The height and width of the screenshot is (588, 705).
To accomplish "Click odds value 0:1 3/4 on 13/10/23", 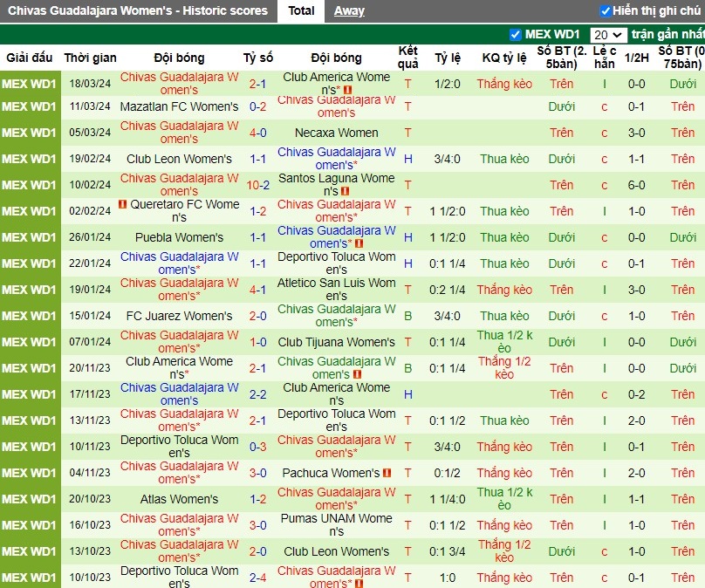I will [x=448, y=551].
